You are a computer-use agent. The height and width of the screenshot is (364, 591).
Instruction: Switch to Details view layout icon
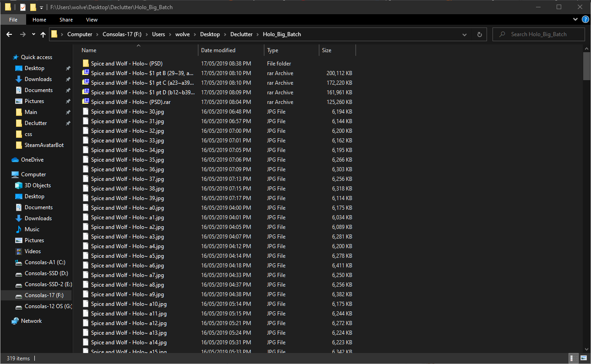(573, 358)
